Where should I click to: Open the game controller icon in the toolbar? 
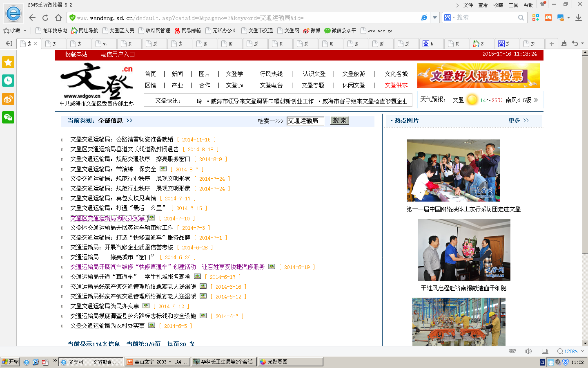pos(548,18)
